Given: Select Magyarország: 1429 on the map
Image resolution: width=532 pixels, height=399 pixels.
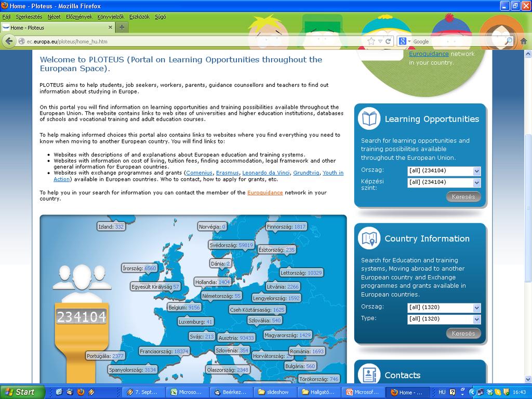Looking at the screenshot, I should click(x=287, y=335).
